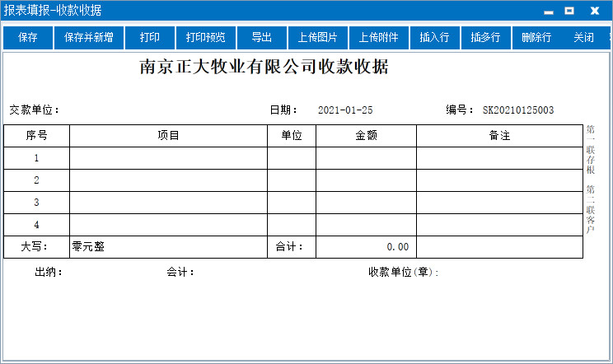Click the 打印 button

[x=150, y=38]
